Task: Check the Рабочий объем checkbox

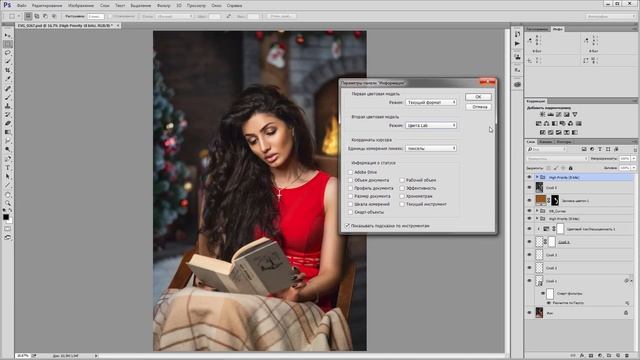Action: [402, 180]
